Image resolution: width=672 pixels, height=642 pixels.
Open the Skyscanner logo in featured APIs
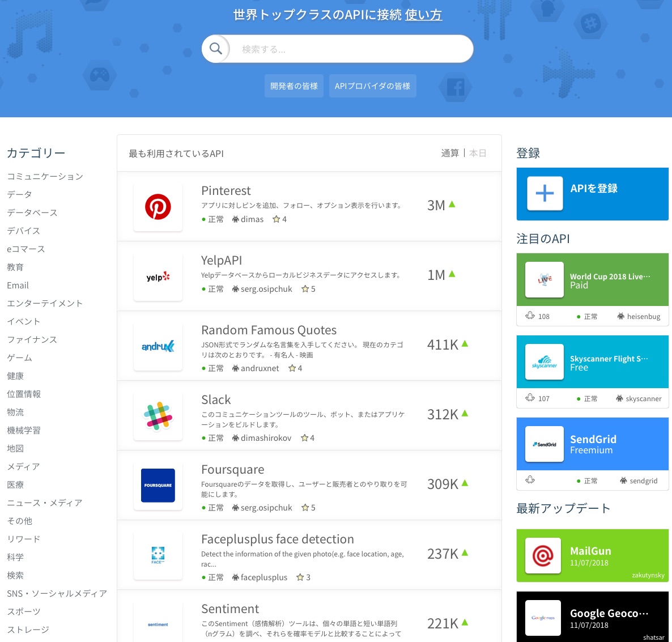[545, 362]
